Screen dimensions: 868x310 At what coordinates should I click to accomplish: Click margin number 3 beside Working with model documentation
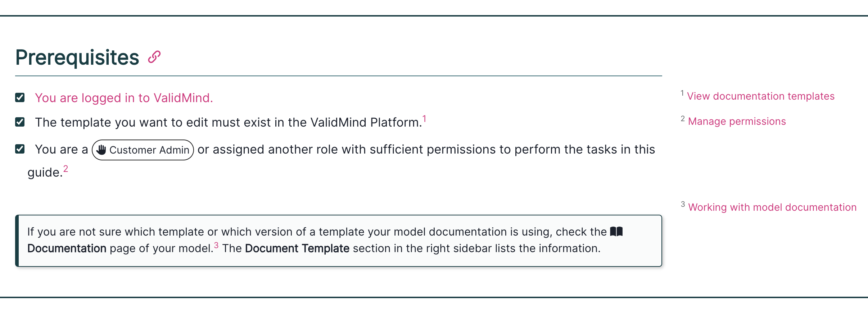point(683,204)
